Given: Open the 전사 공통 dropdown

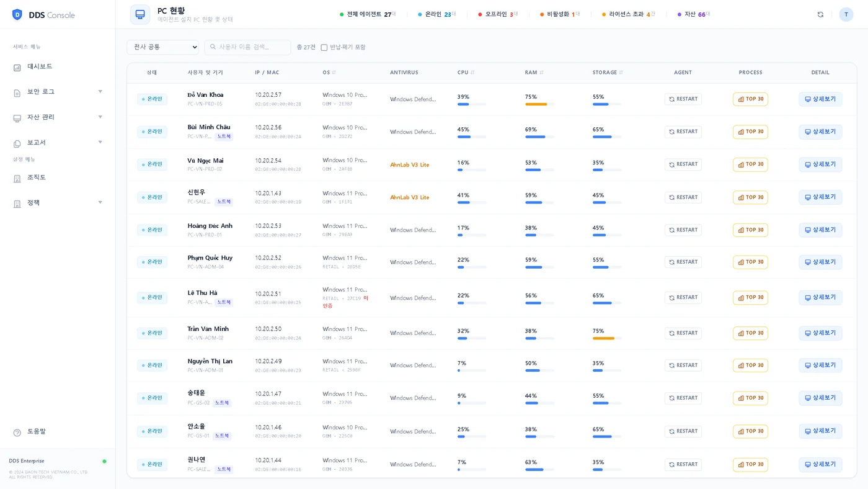Looking at the screenshot, I should pos(163,47).
